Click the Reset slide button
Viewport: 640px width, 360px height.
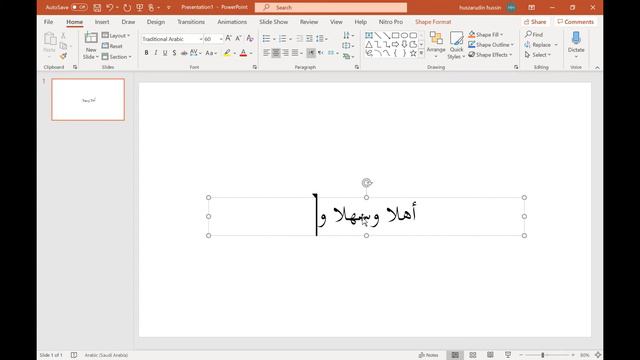(112, 46)
